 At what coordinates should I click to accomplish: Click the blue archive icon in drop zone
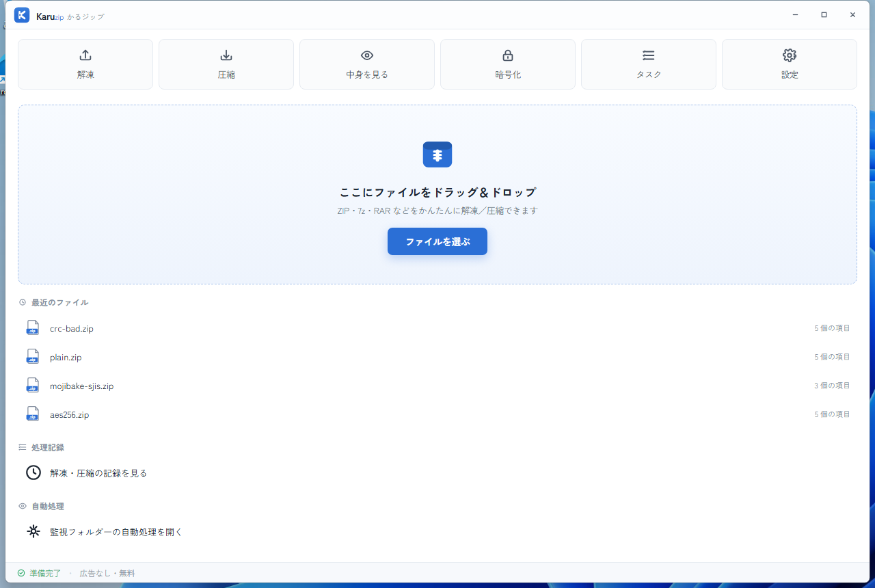tap(437, 155)
